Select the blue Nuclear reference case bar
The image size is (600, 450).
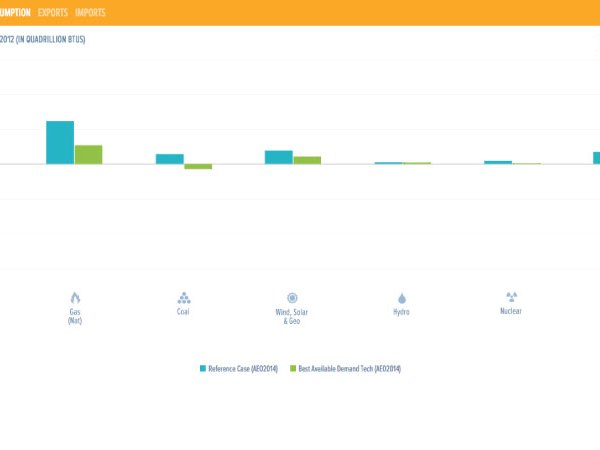[498, 163]
